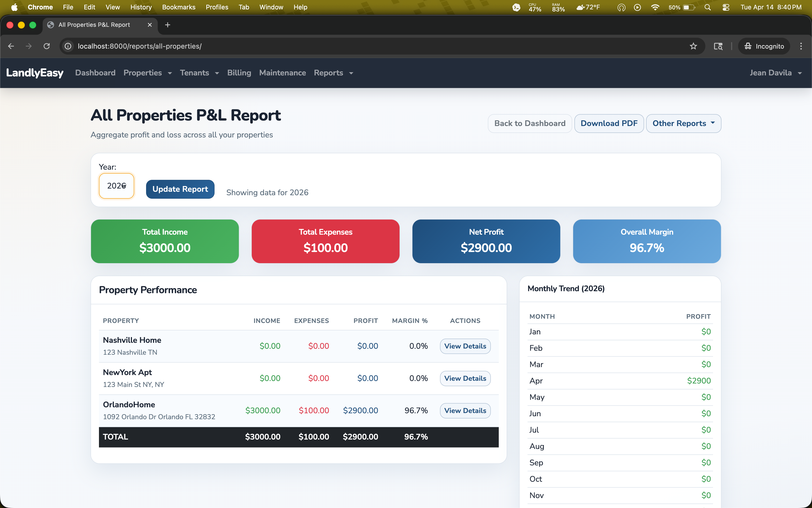Click the address bar URL field
Screen dimensions: 812x508
[376, 46]
